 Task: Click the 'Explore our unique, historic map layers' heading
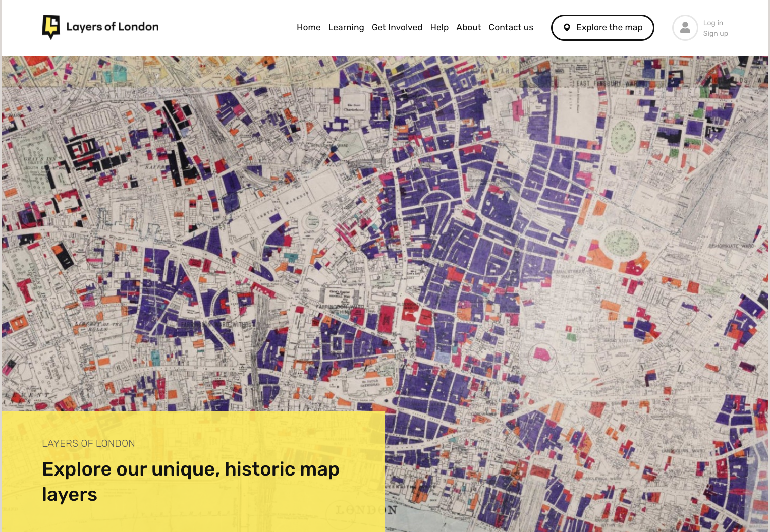(x=191, y=482)
